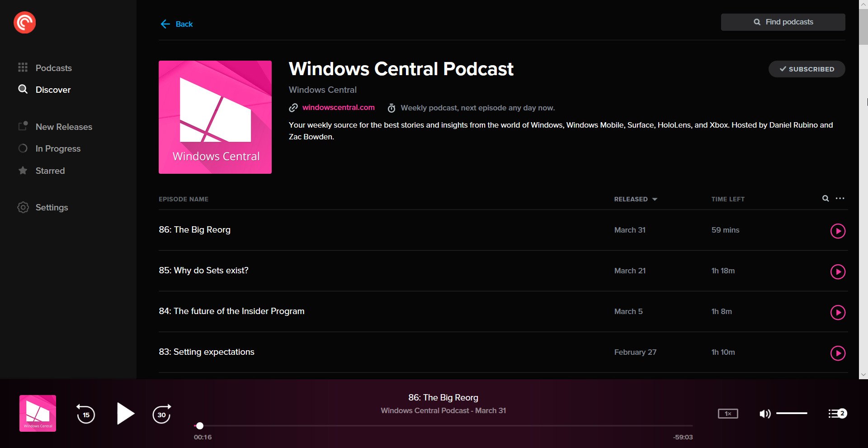Viewport: 868px width, 448px height.
Task: Open '84: The future of the Insider Program'
Action: (231, 311)
